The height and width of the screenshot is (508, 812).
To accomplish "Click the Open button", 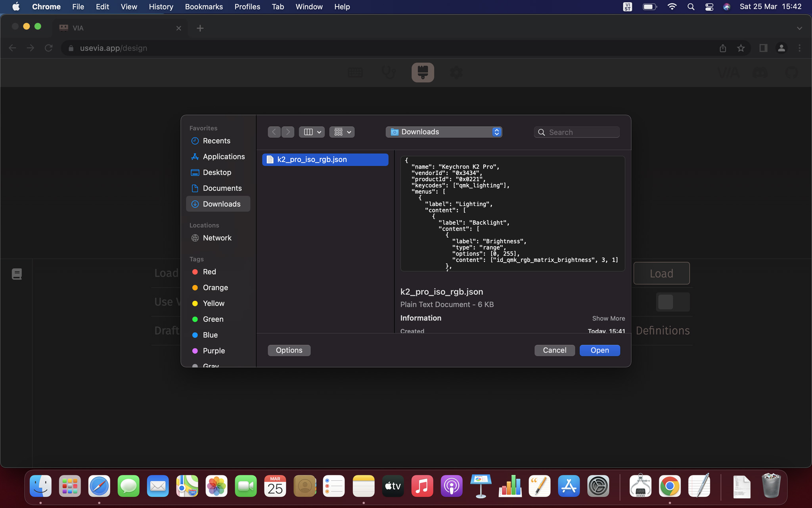I will (599, 350).
